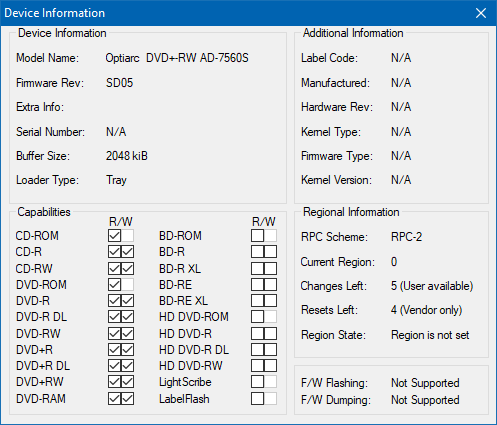
Task: Click the Region is not set text
Action: (x=430, y=335)
